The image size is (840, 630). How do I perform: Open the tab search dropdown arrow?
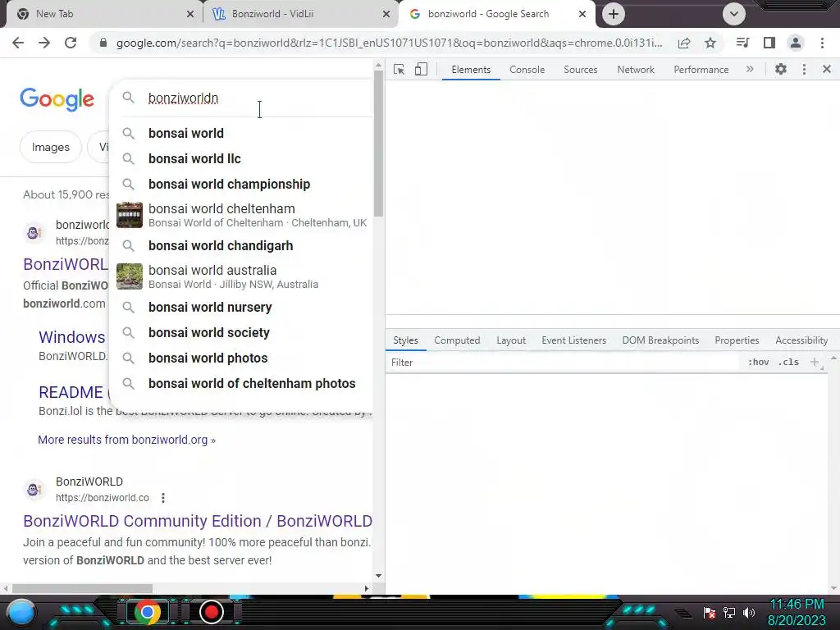pos(734,14)
